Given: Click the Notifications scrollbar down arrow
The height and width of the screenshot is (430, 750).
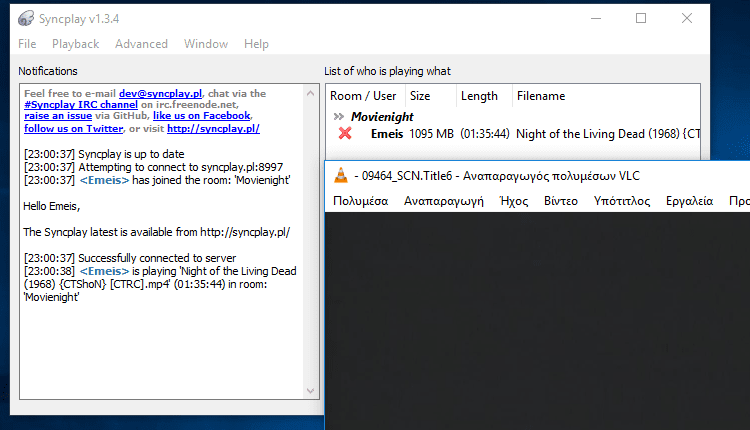Looking at the screenshot, I should (x=310, y=391).
